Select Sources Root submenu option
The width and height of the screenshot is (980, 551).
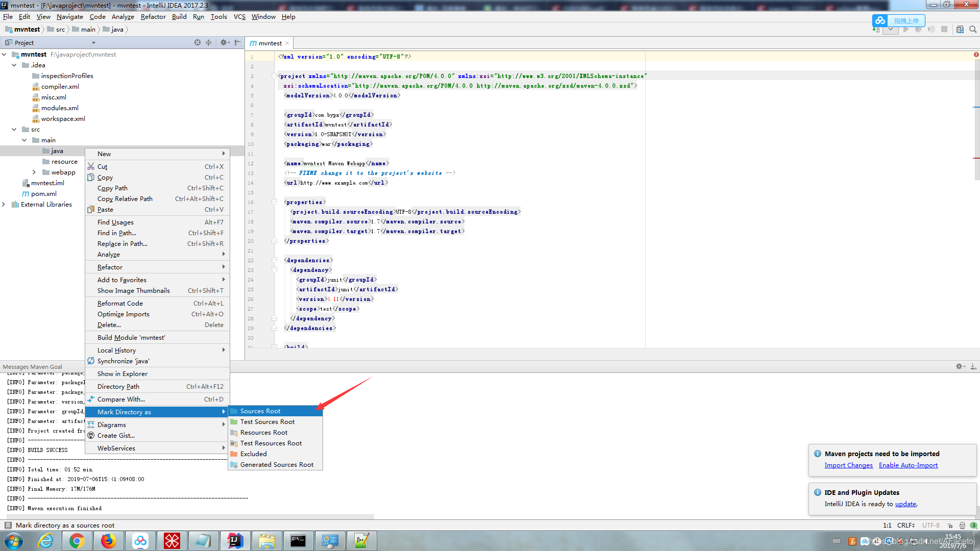tap(260, 411)
